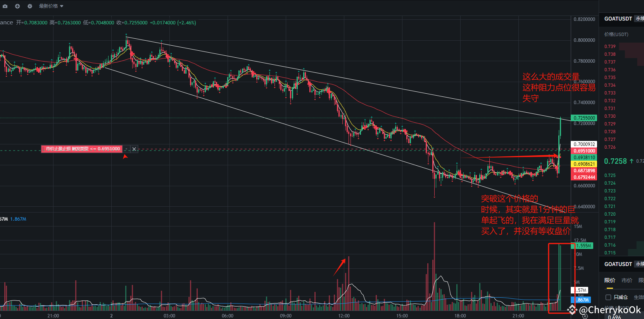644x319 pixels.
Task: Click the GOATUSDT title in the order book header
Action: pos(618,19)
